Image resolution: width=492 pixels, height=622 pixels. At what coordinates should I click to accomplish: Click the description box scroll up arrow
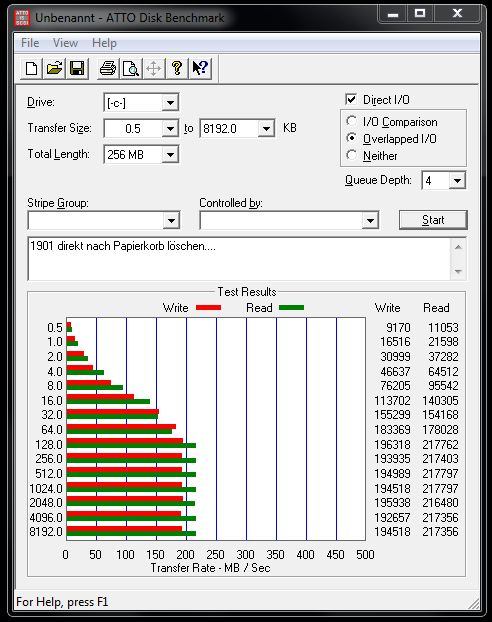(458, 247)
